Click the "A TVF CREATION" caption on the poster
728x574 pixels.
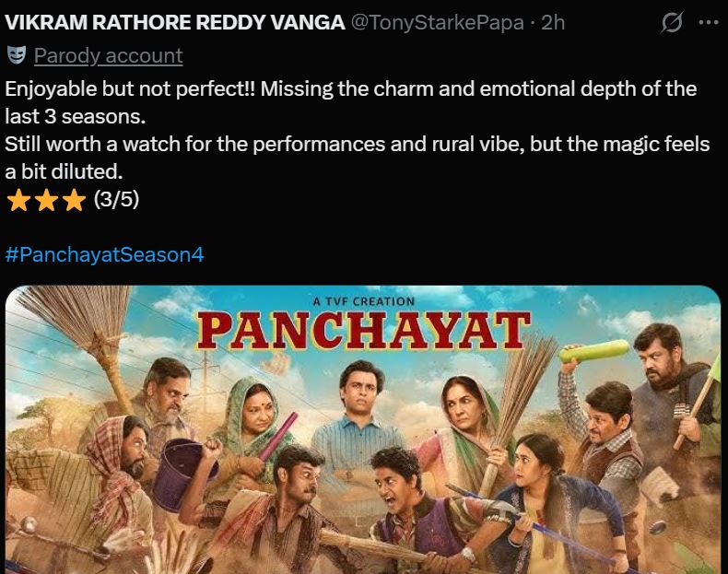363,301
